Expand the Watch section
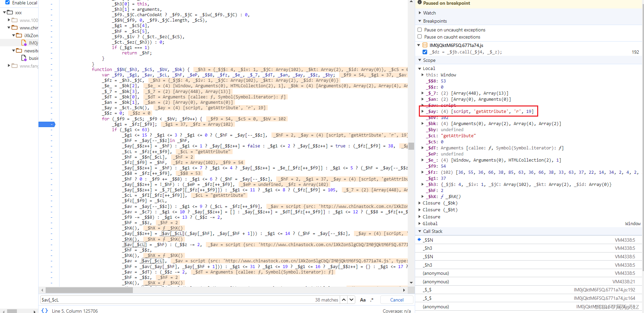The image size is (644, 313). click(x=420, y=13)
